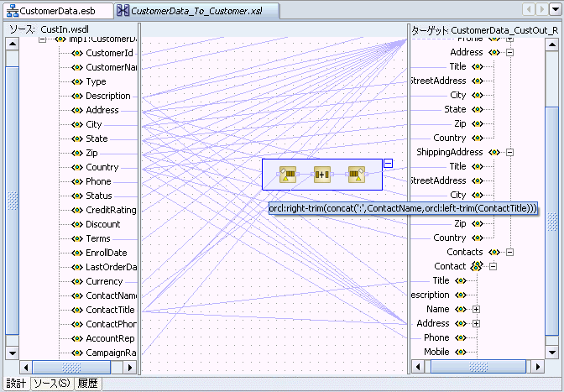The image size is (564, 392).
Task: Expand the Name node under Contact
Action: [476, 309]
